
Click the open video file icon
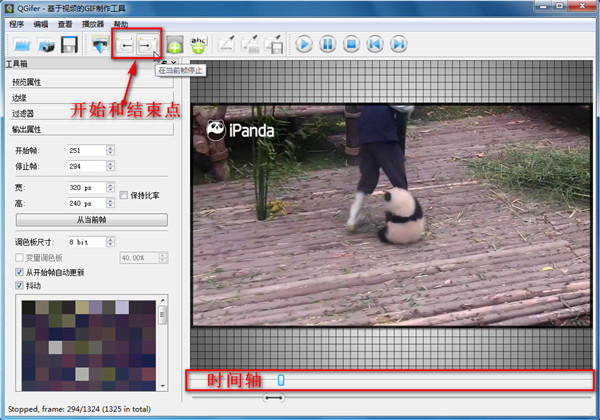click(22, 45)
